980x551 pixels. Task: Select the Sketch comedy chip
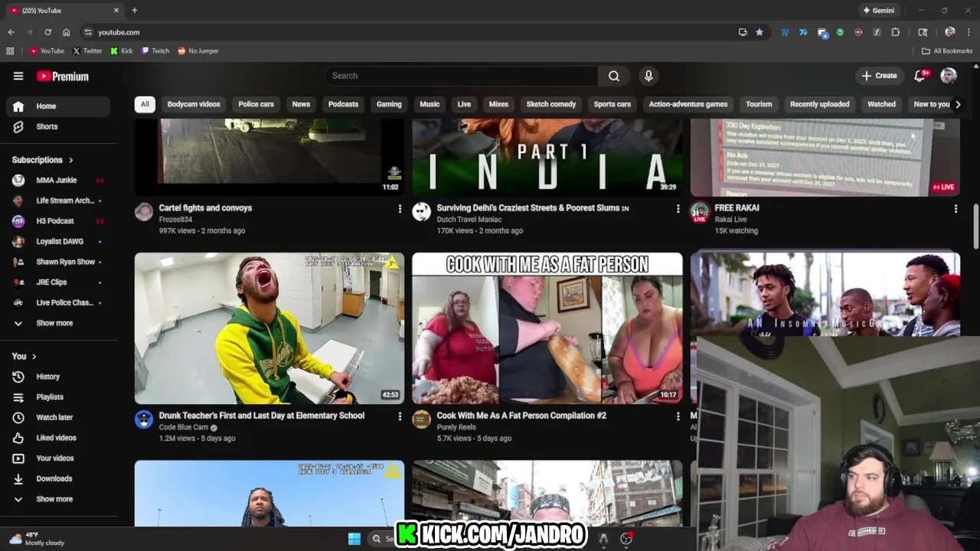(551, 104)
